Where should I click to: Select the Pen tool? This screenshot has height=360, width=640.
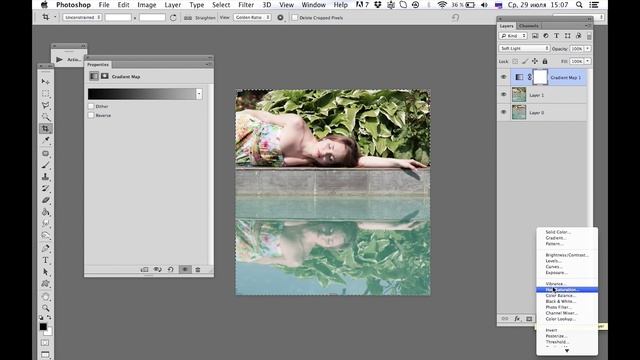[x=45, y=248]
